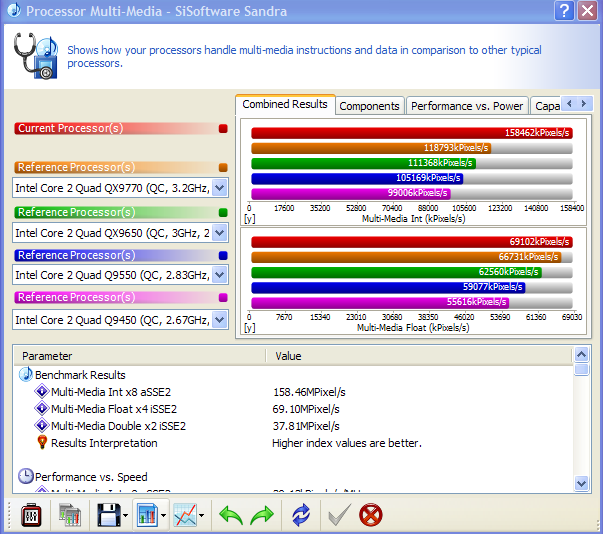603x534 pixels.
Task: Select the bar chart view icon
Action: 147,515
